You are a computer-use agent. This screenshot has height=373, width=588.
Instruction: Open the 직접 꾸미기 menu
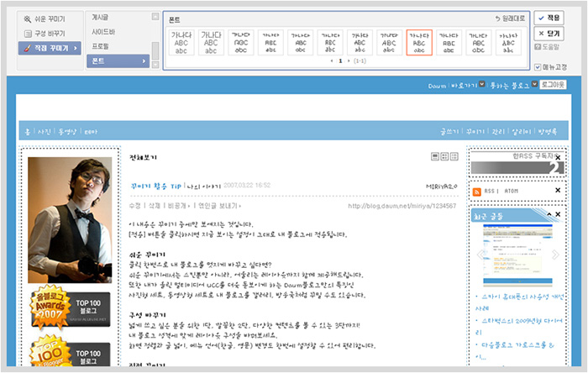point(50,48)
